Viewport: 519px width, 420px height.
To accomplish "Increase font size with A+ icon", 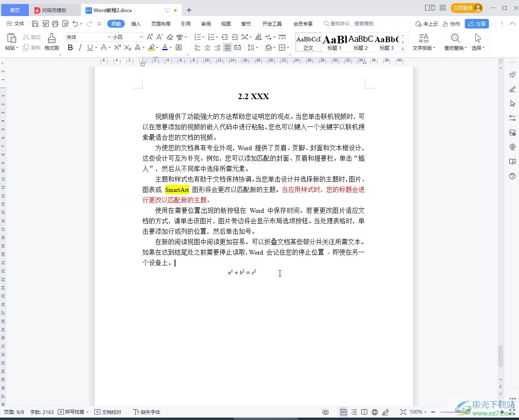I will pos(150,37).
